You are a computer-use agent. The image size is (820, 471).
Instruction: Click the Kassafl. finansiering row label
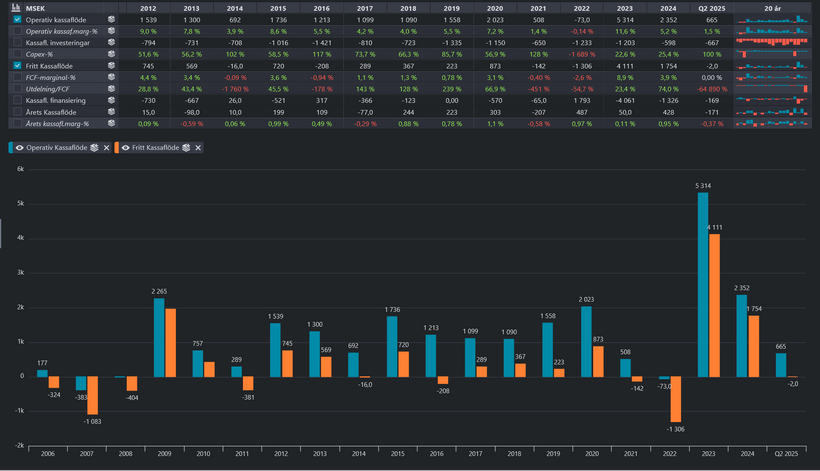point(61,101)
